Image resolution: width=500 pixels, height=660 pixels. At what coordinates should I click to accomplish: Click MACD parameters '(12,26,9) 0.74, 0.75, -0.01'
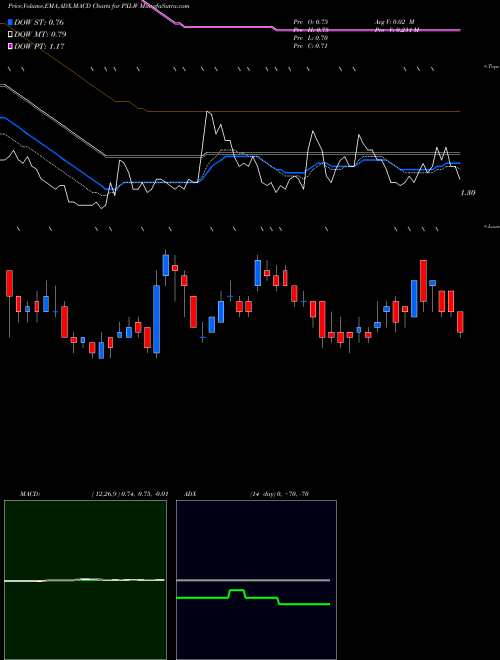[x=130, y=494]
